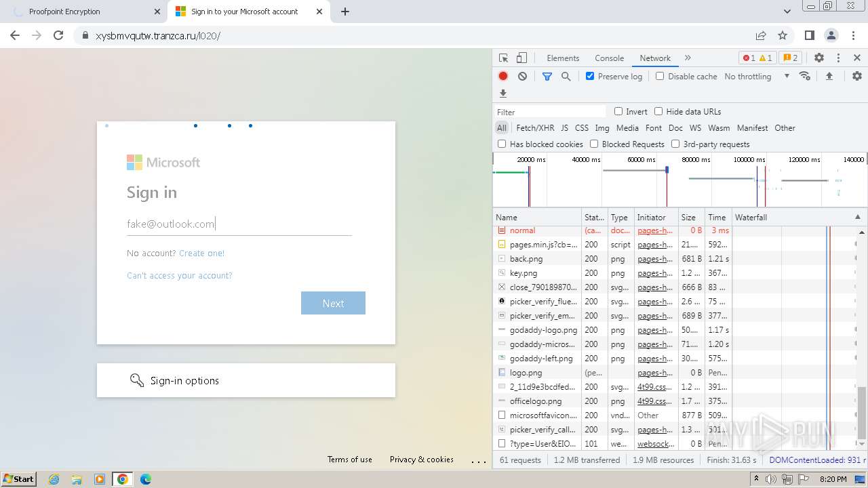
Task: Open Microsoft Edge from taskbar
Action: [145, 479]
